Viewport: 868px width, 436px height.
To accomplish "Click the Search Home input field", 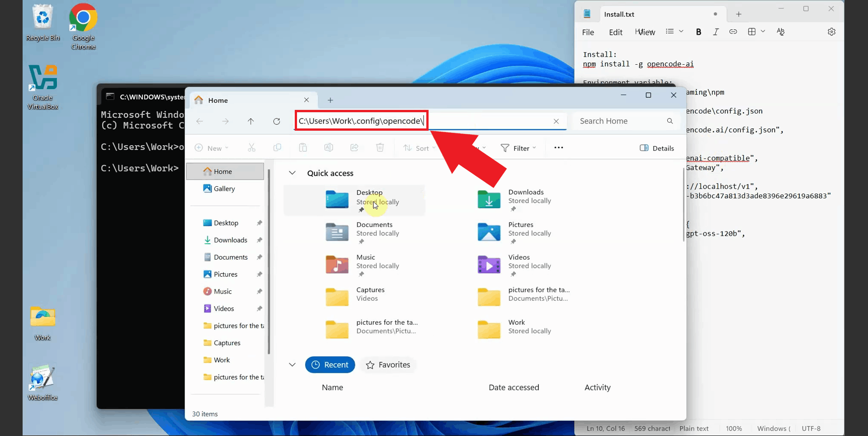I will [x=619, y=121].
